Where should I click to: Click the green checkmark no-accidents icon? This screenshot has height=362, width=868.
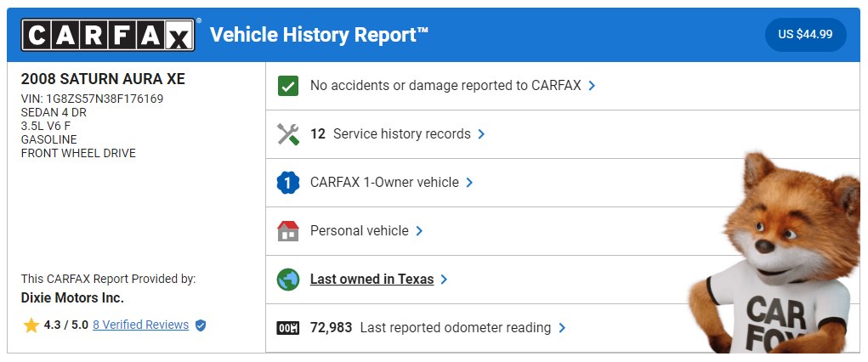point(288,86)
